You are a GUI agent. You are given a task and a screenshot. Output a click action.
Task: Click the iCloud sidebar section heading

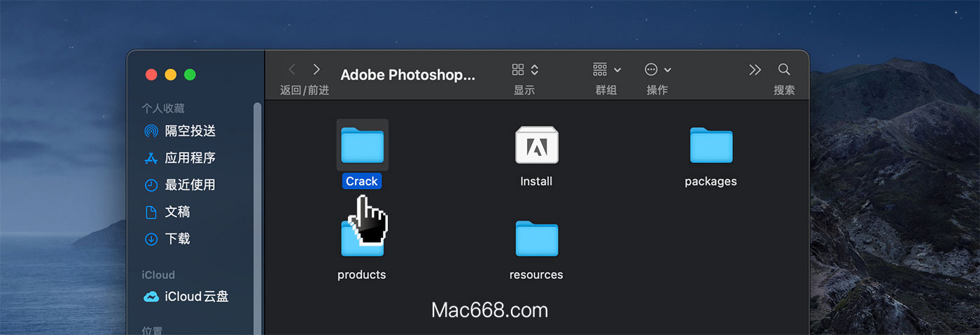point(158,275)
